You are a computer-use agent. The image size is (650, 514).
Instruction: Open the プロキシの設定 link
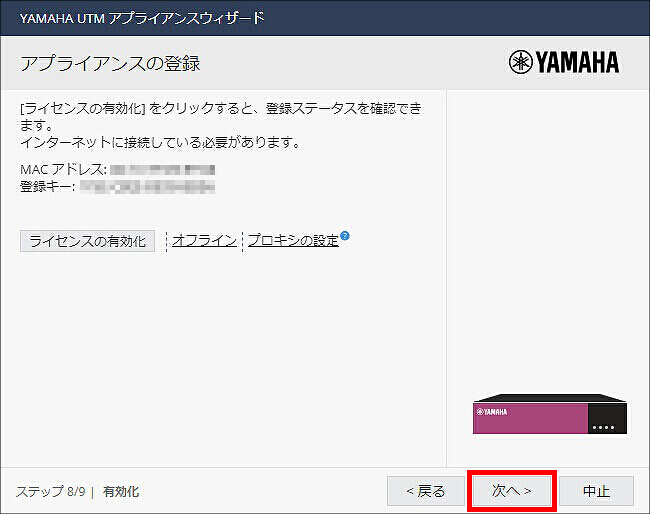[x=293, y=240]
